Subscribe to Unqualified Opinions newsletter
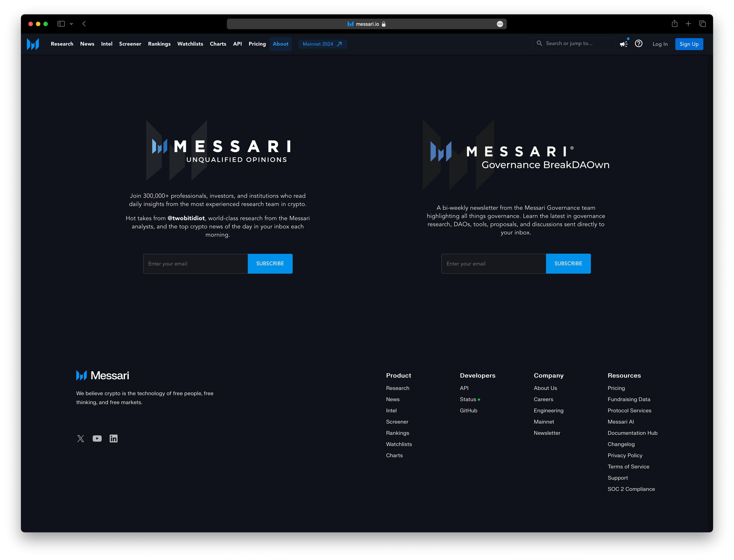Image resolution: width=734 pixels, height=560 pixels. (x=270, y=264)
